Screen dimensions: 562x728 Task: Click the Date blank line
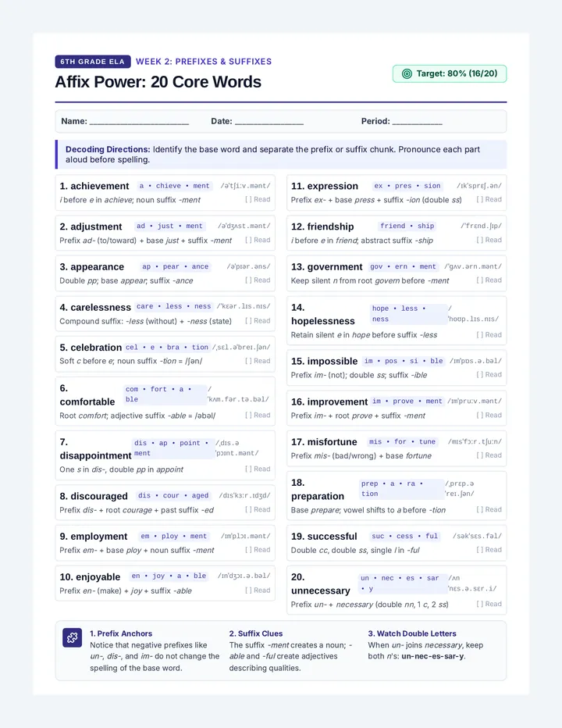[x=269, y=122]
